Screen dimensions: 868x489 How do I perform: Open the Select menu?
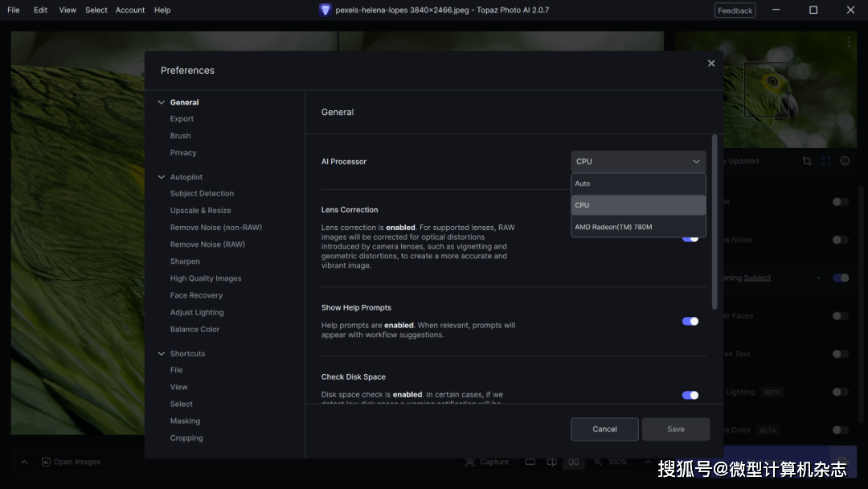tap(96, 10)
